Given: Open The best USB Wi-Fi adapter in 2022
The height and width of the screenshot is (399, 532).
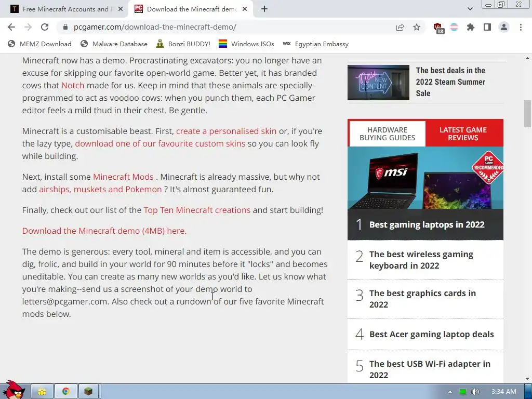Looking at the screenshot, I should (x=430, y=369).
